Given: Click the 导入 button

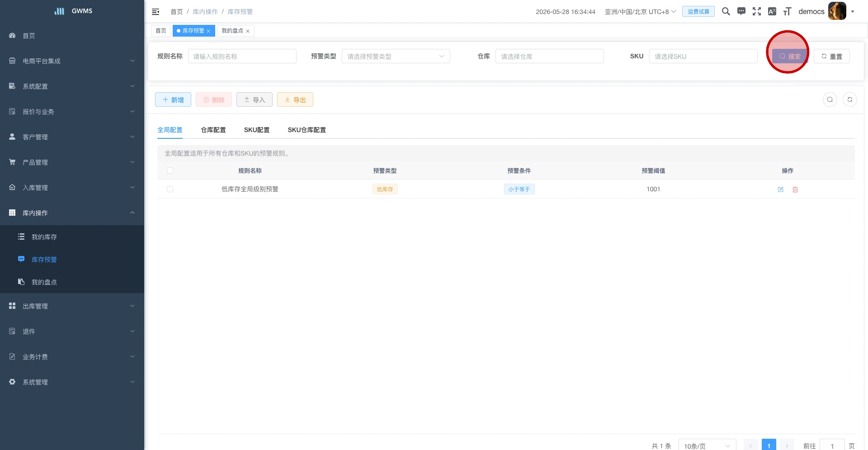Looking at the screenshot, I should point(255,99).
